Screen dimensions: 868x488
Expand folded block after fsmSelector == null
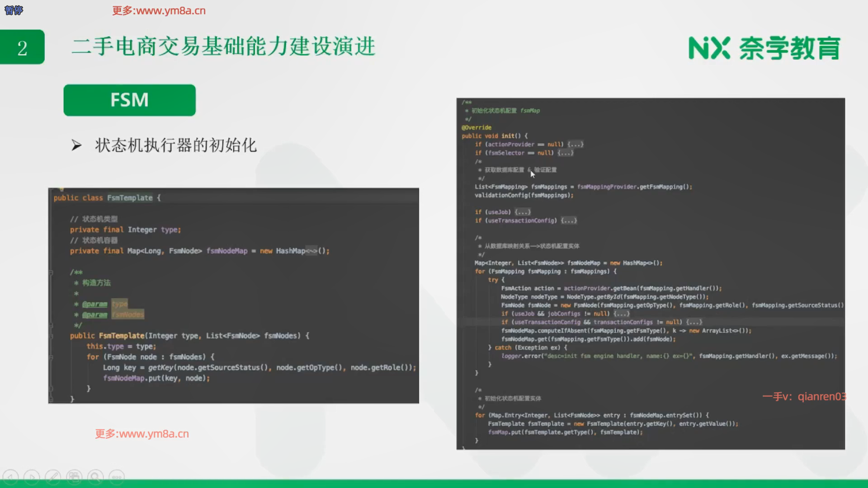point(565,153)
